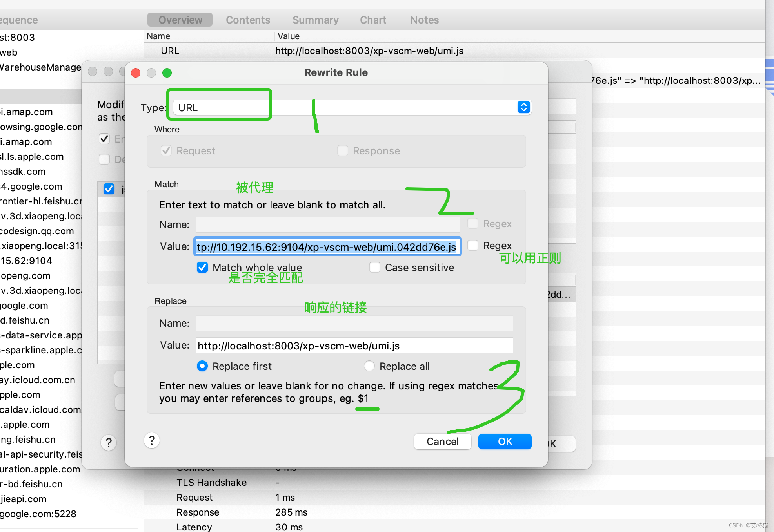Image resolution: width=774 pixels, height=532 pixels.
Task: Click the Sequence tab label in left panel
Action: pyautogui.click(x=19, y=20)
